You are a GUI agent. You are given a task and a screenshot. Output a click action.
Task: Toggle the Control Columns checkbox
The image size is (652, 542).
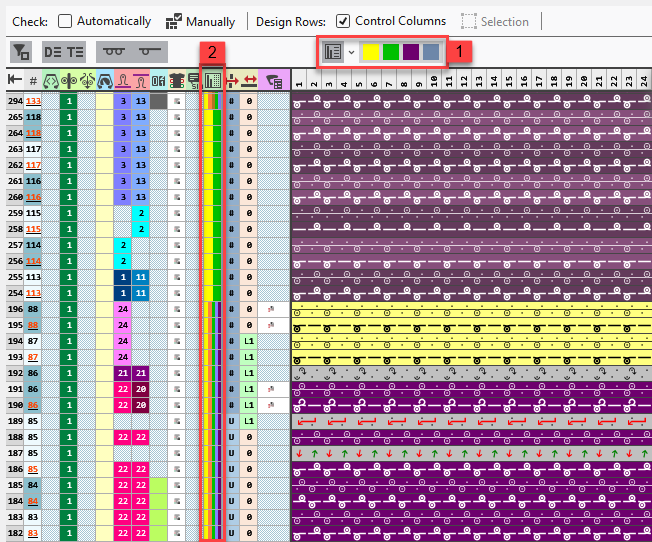pyautogui.click(x=343, y=21)
